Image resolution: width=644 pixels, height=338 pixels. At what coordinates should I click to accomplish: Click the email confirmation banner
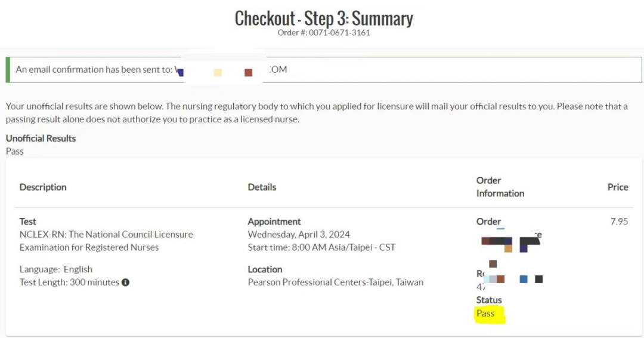click(x=324, y=70)
